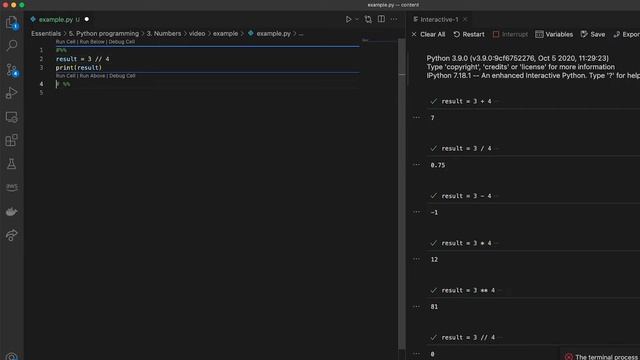The image size is (640, 360).
Task: Click the Essentials breadcrumb
Action: point(46,33)
